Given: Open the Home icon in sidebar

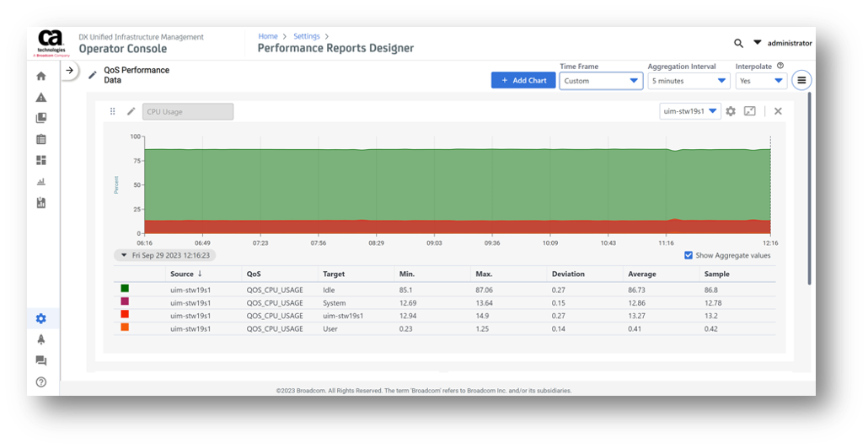Looking at the screenshot, I should click(x=40, y=76).
